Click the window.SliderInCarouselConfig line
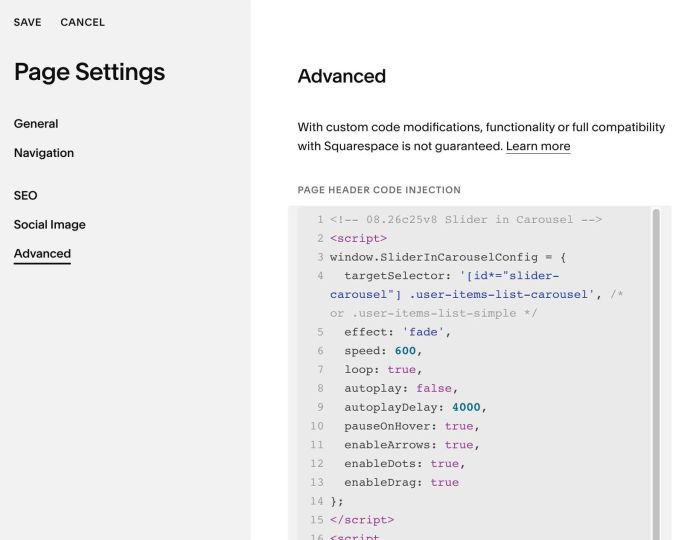This screenshot has width=700, height=540. tap(448, 257)
